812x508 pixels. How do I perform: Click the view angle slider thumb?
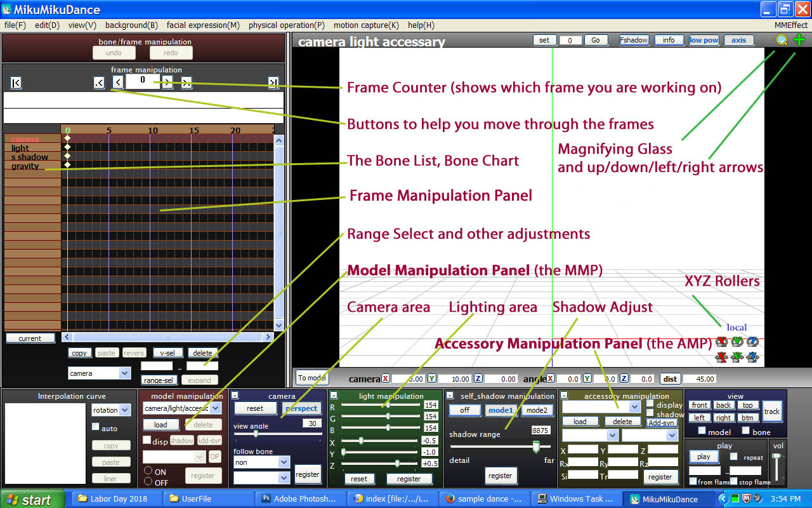pyautogui.click(x=256, y=434)
